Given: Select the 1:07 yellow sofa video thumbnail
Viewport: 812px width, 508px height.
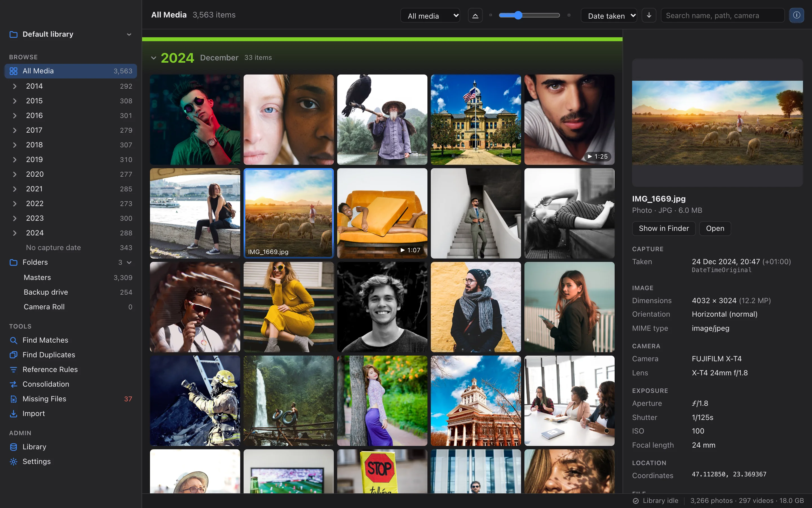Looking at the screenshot, I should pos(382,213).
